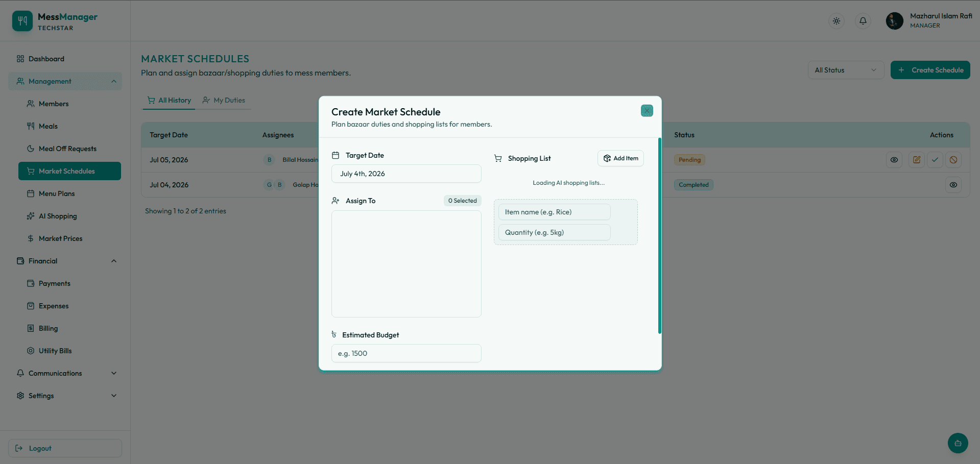Open the Target Date picker field
980x464 pixels.
click(407, 174)
